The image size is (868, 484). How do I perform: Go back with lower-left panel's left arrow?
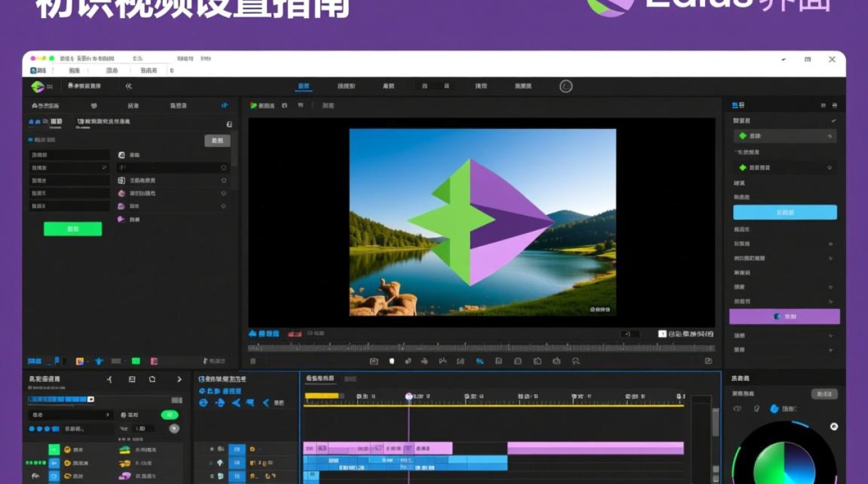[110, 379]
